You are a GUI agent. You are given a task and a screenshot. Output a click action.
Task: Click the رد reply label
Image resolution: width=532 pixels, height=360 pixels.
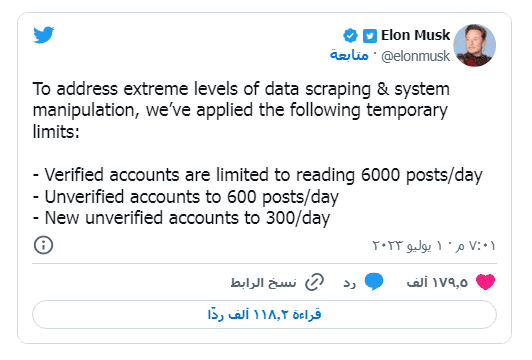349,283
